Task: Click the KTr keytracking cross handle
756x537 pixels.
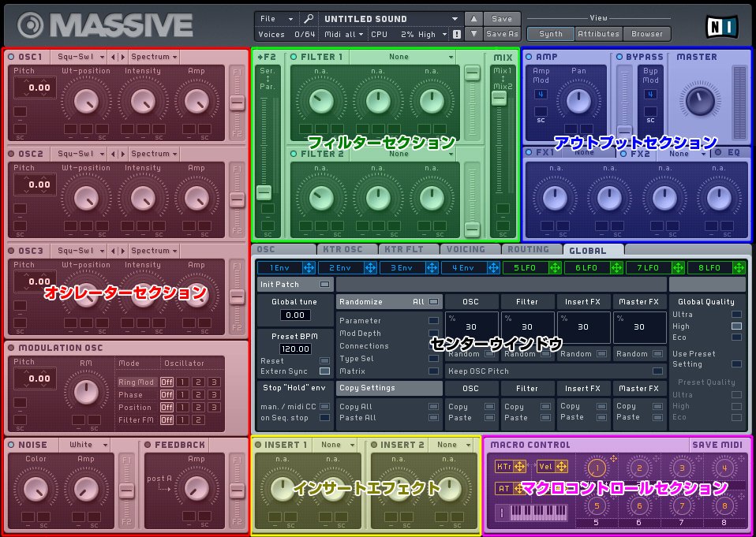Action: click(x=519, y=466)
